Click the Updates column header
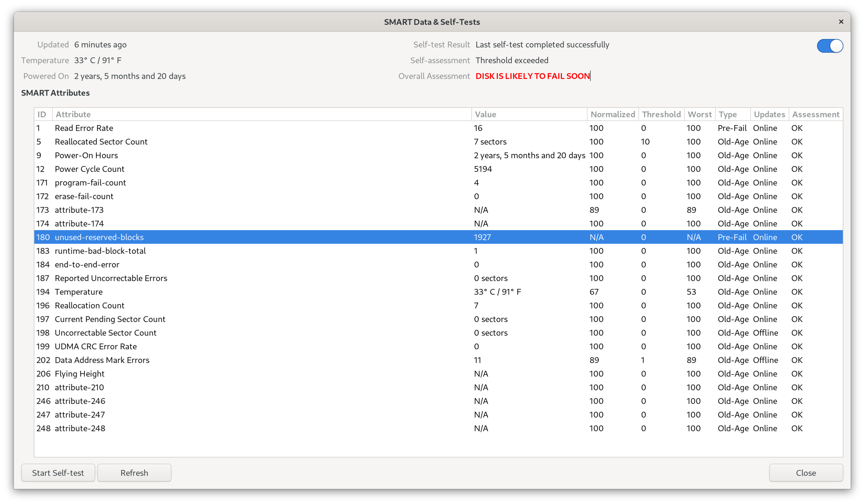 point(769,114)
